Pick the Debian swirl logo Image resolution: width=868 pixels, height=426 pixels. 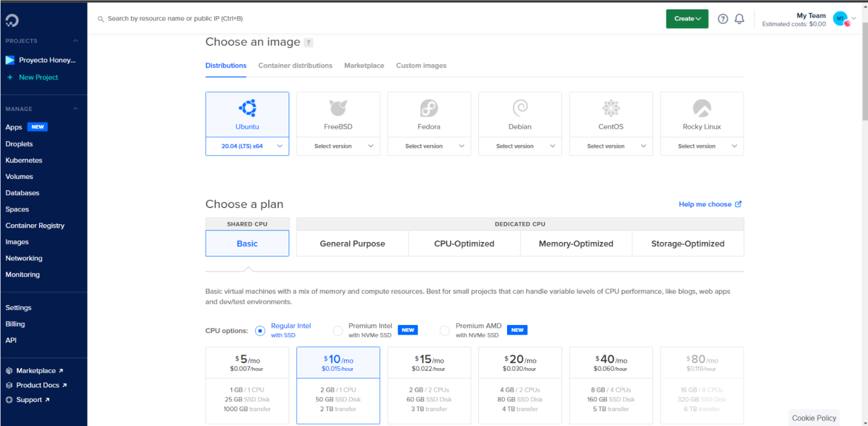(520, 108)
